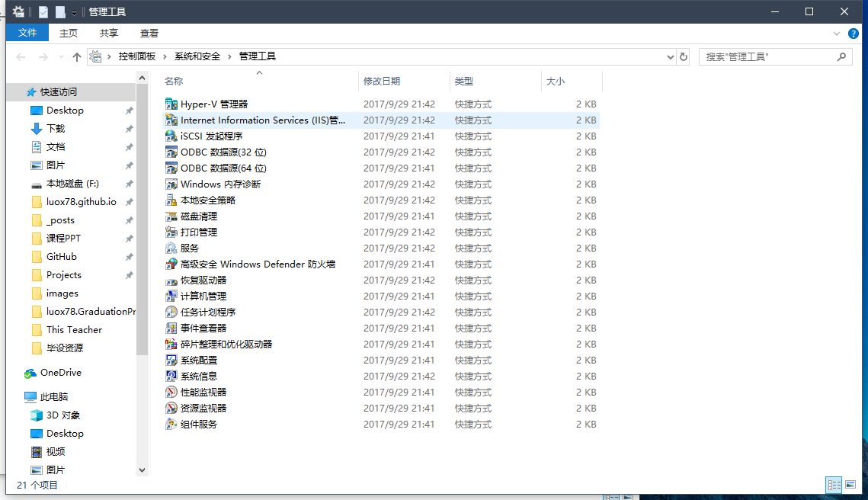Expand the ribbon with the chevron
The width and height of the screenshot is (868, 500).
tap(837, 34)
